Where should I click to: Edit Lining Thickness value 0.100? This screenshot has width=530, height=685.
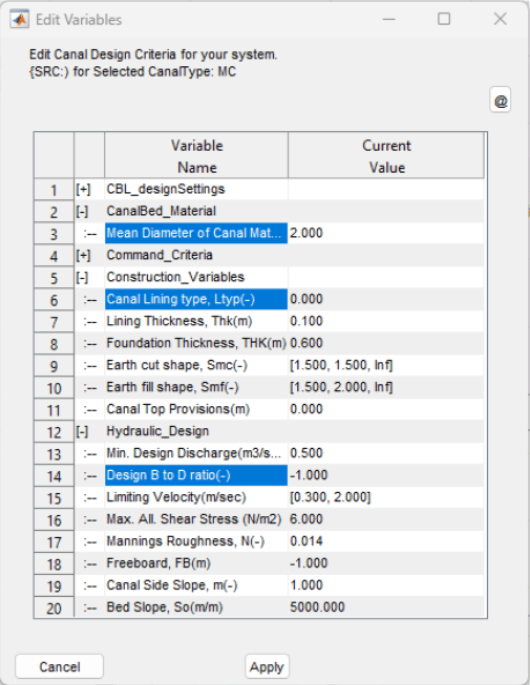(386, 322)
